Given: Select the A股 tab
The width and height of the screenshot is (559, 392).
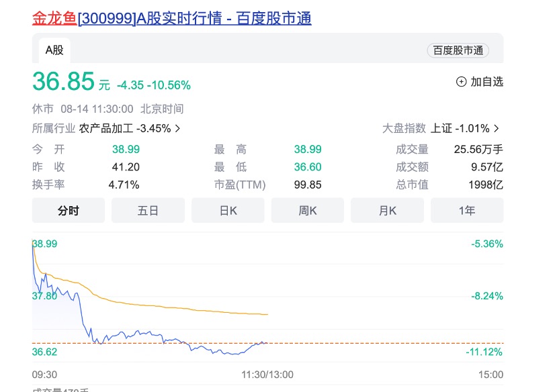Looking at the screenshot, I should coord(54,50).
